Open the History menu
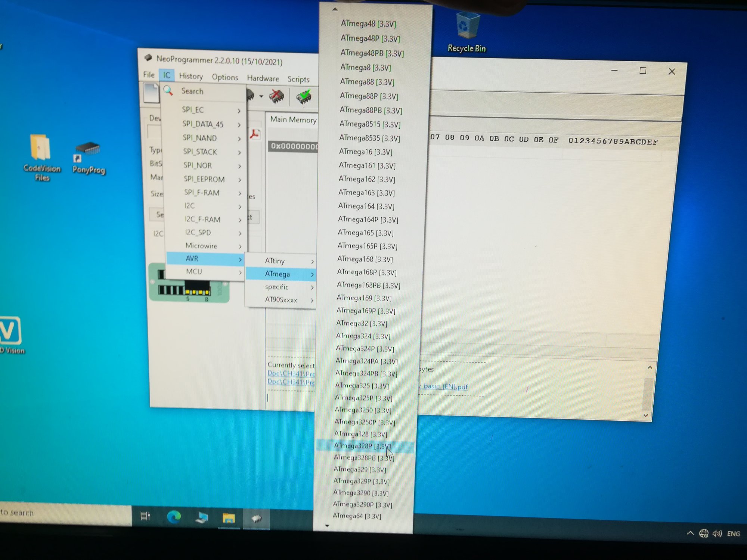747x560 pixels. coord(191,76)
